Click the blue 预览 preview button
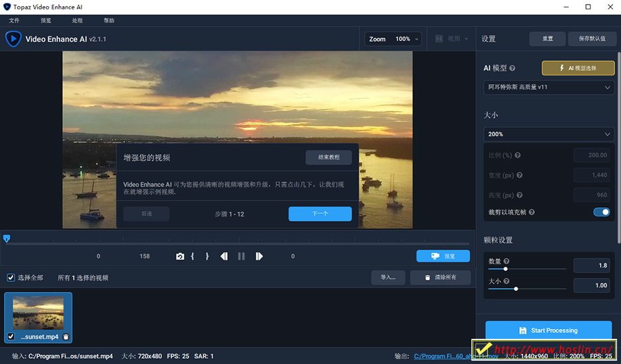Screen dimensions: 621x364 [443, 256]
